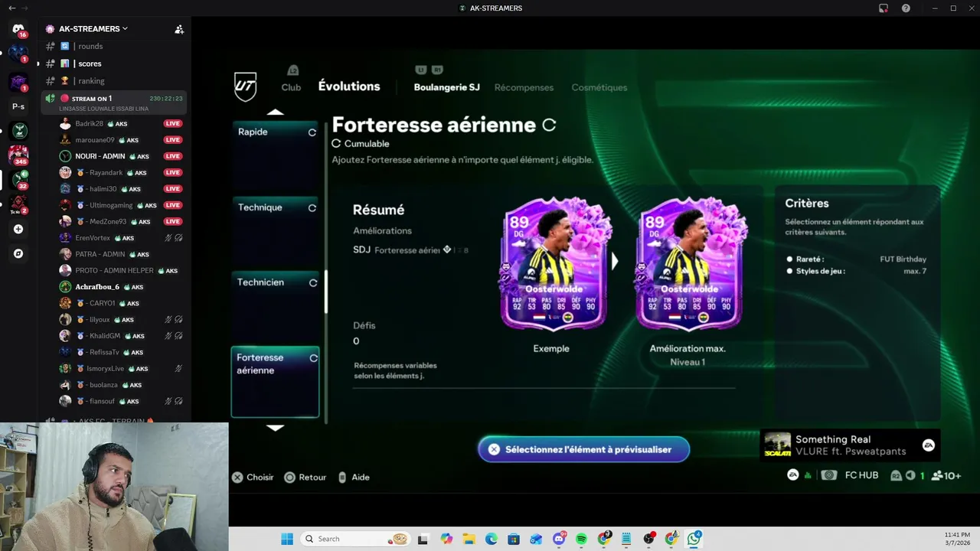Open Discord direct messages home icon
Screen dimensions: 980x551
18,29
